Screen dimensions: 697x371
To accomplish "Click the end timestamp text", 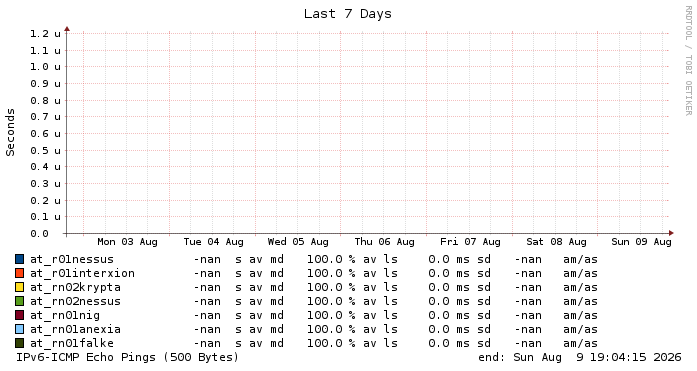I will (580, 357).
